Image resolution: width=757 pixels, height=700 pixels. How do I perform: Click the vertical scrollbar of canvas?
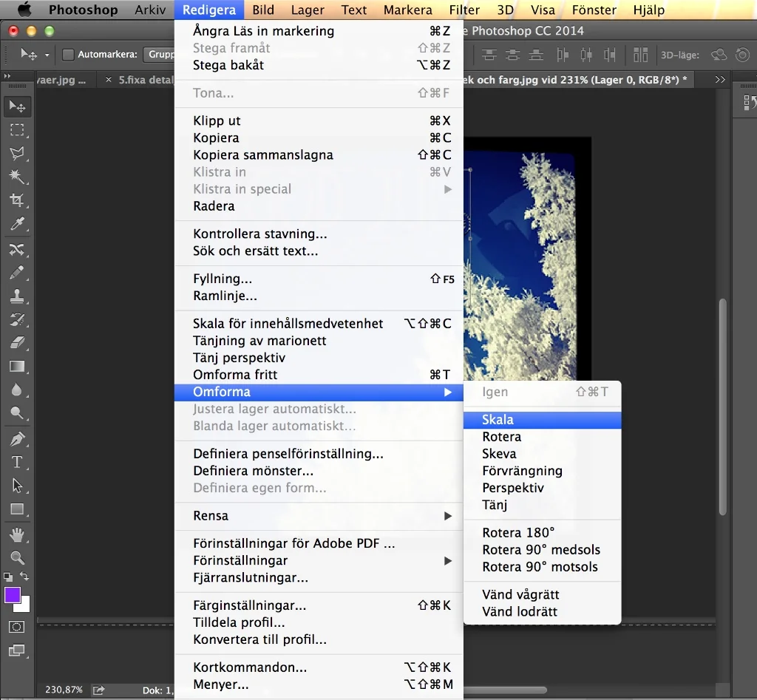[723, 407]
